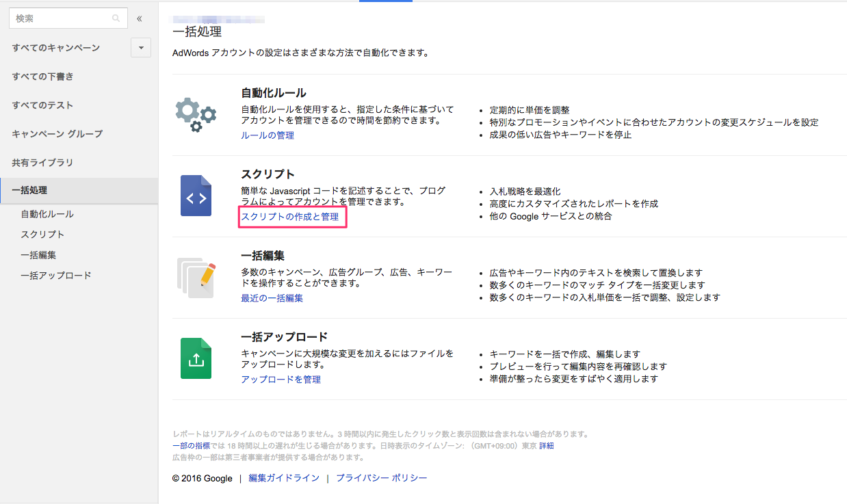Open the 編集ガイドライン footer link
The image size is (847, 504).
pos(284,478)
